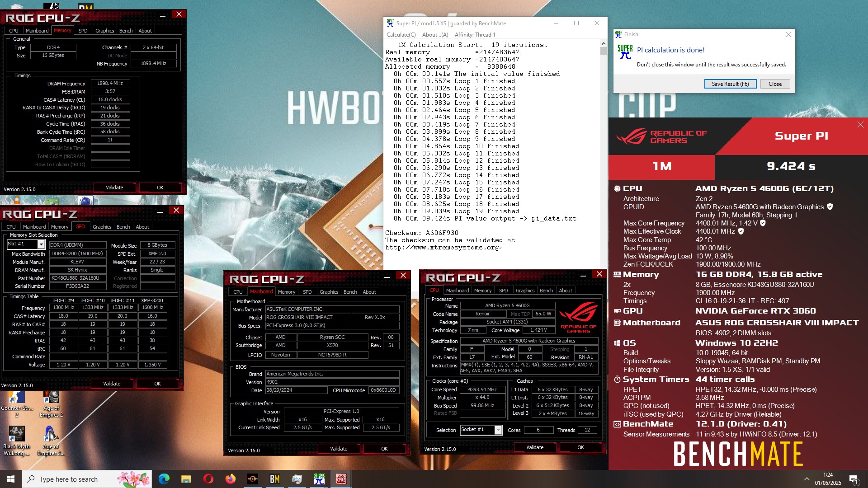Click Part Number field KD48GU880-32A160U
The width and height of the screenshot is (868, 488).
tap(78, 278)
